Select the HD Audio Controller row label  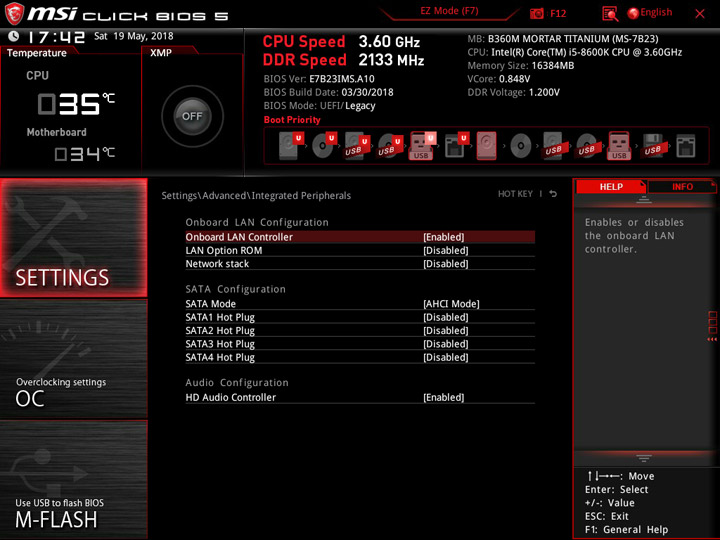[231, 397]
